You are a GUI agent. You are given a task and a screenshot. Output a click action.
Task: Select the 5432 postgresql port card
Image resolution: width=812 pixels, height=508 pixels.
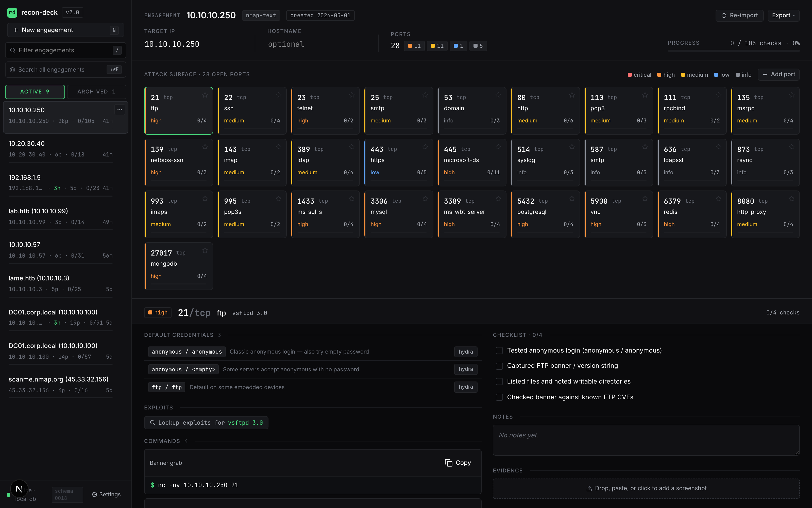(x=545, y=214)
